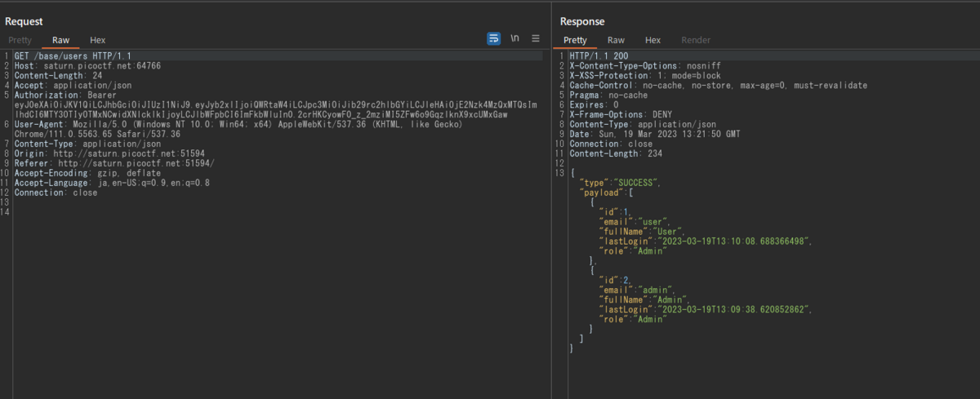Click the Origin header in the request
The image size is (980, 399).
point(109,153)
